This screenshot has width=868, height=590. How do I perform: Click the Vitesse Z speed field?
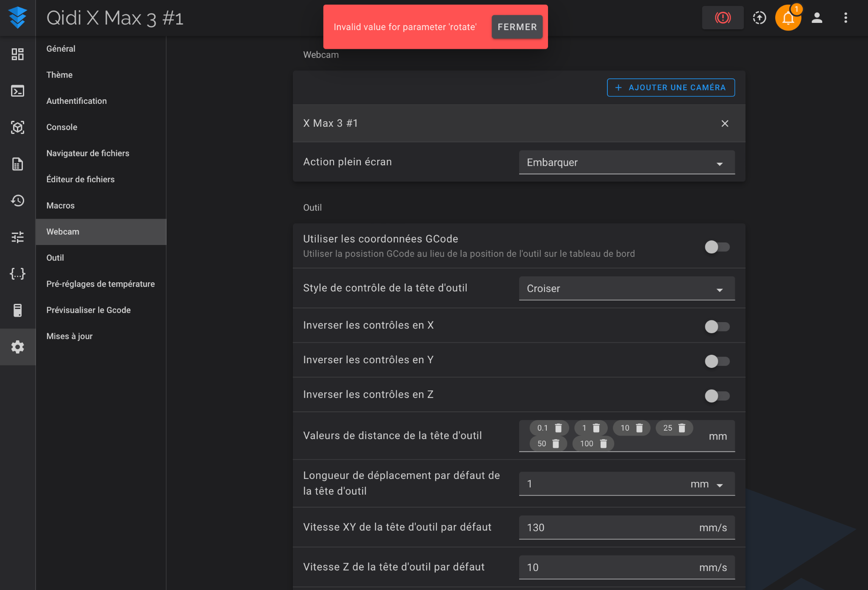point(627,568)
